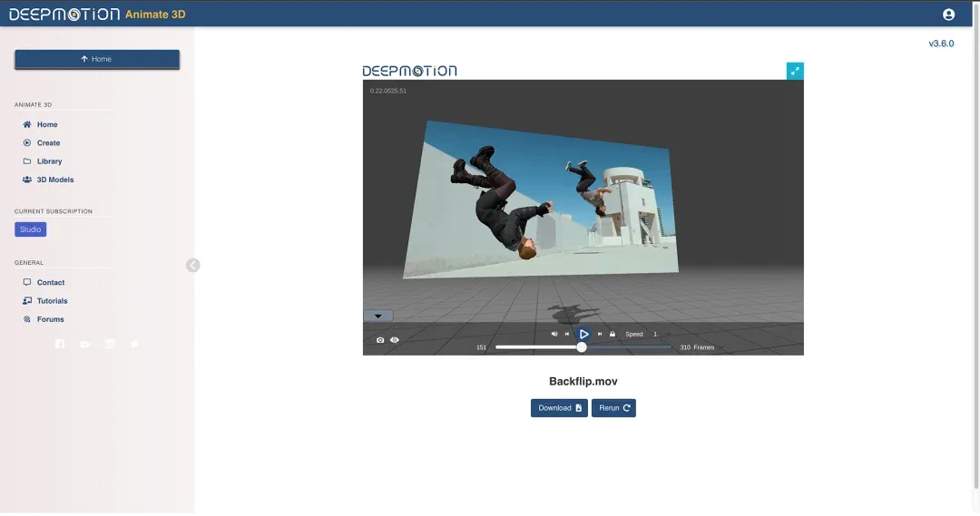Skip to the next frame
The height and width of the screenshot is (516, 980).
(600, 335)
